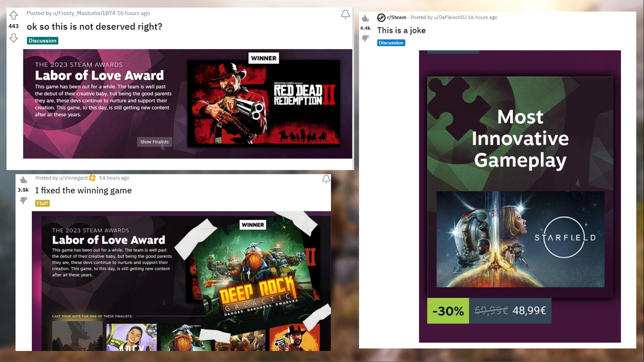Open the post titled 'This is a joke'

401,30
